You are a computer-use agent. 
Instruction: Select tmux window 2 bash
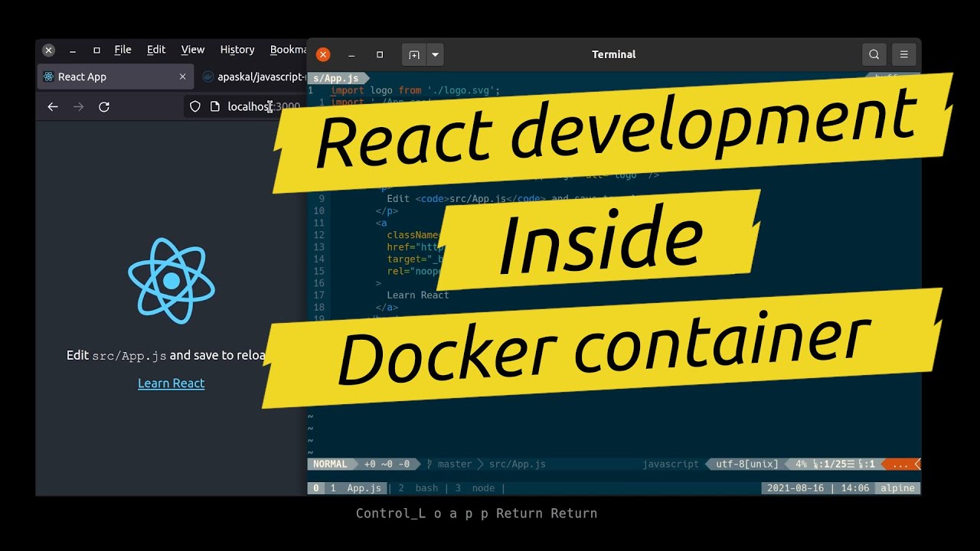[418, 488]
